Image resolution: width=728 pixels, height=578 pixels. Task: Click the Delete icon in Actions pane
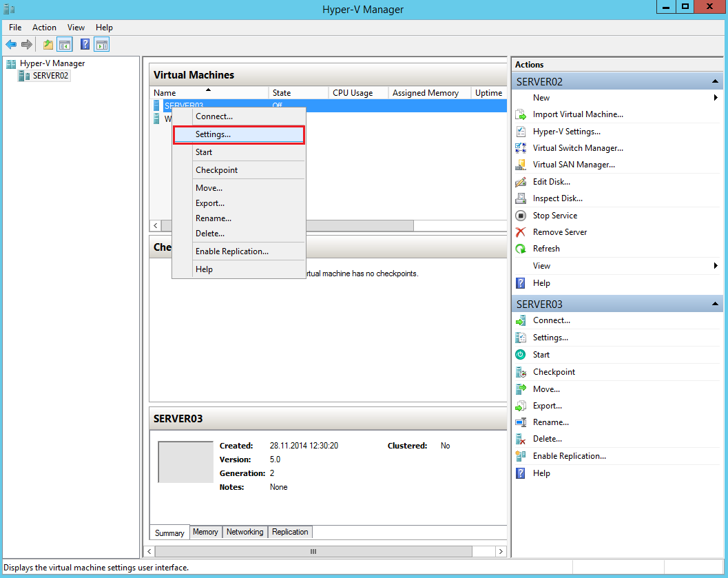point(521,439)
